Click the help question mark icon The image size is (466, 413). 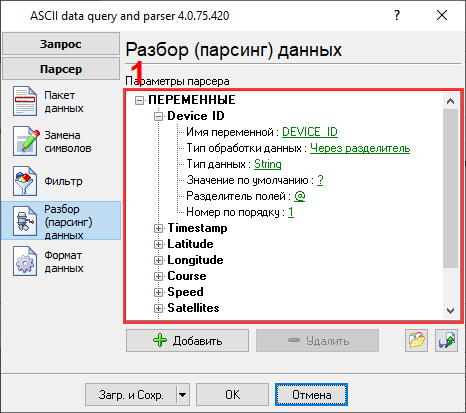click(397, 15)
